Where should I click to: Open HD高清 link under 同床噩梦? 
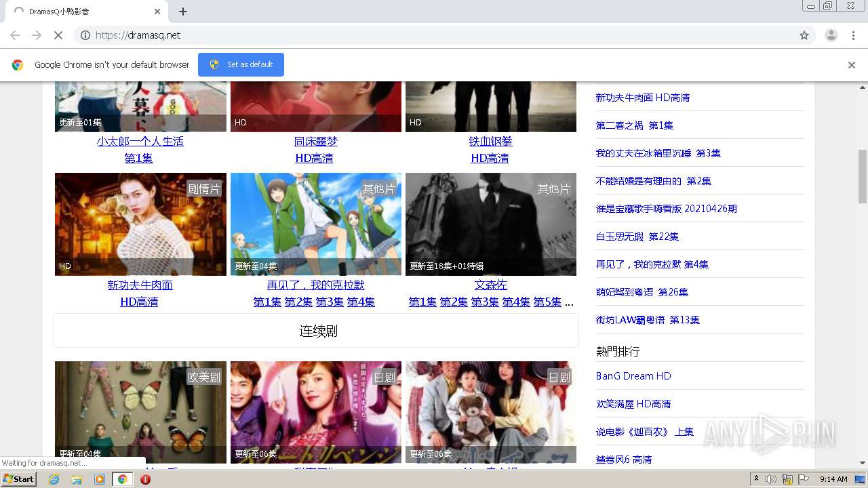[314, 158]
